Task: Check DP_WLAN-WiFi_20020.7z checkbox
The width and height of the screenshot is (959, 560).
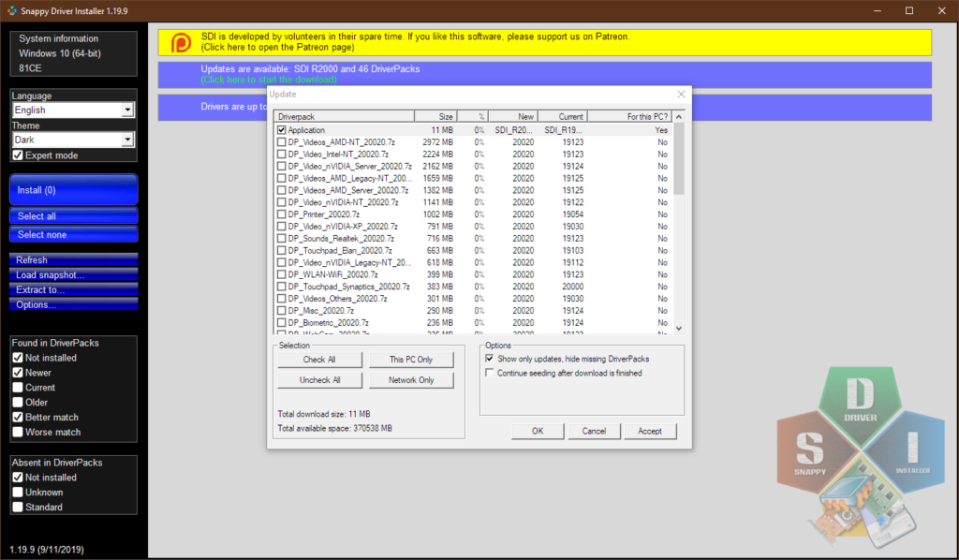Action: click(x=281, y=274)
